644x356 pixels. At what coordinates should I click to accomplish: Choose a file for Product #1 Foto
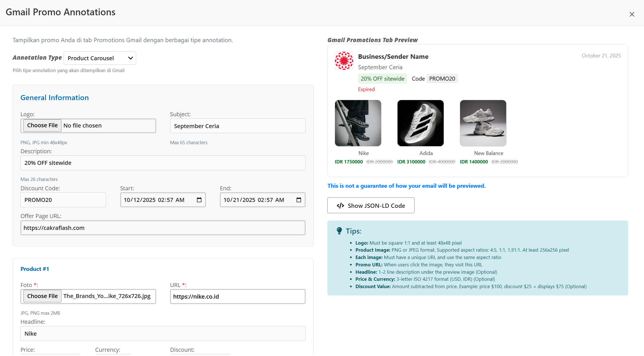point(42,296)
